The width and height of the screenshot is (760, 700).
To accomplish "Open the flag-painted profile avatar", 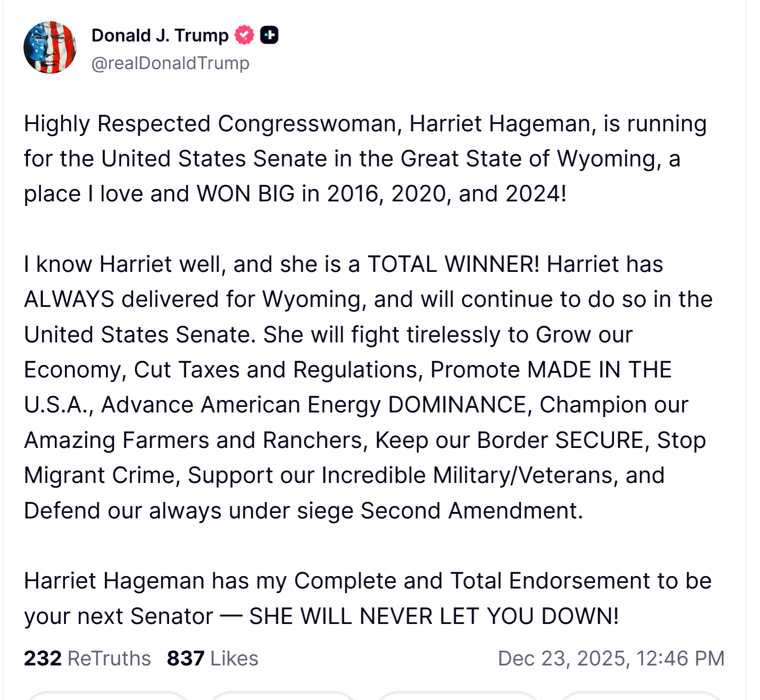I will [x=50, y=47].
